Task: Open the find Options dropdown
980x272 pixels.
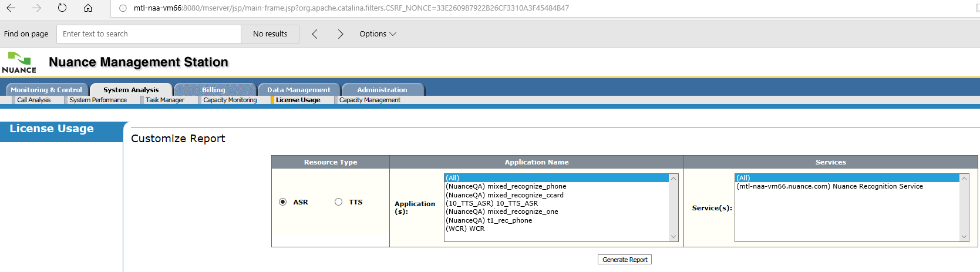Action: [x=378, y=34]
